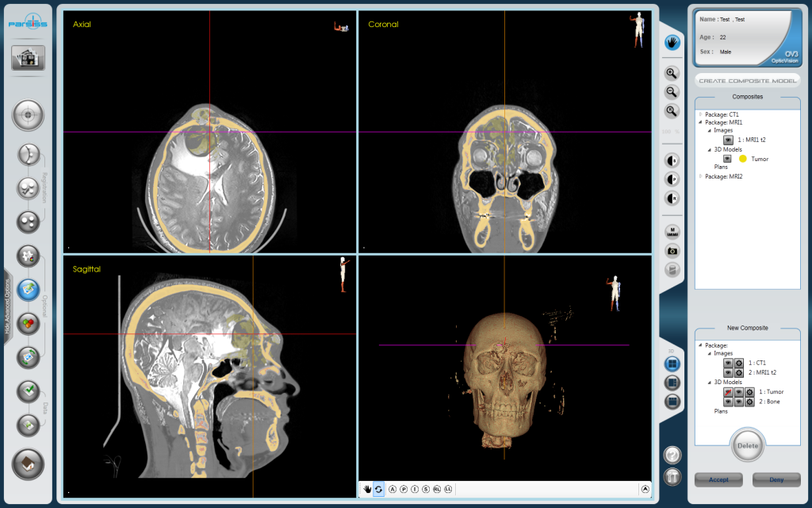Click the Accept button

point(718,479)
